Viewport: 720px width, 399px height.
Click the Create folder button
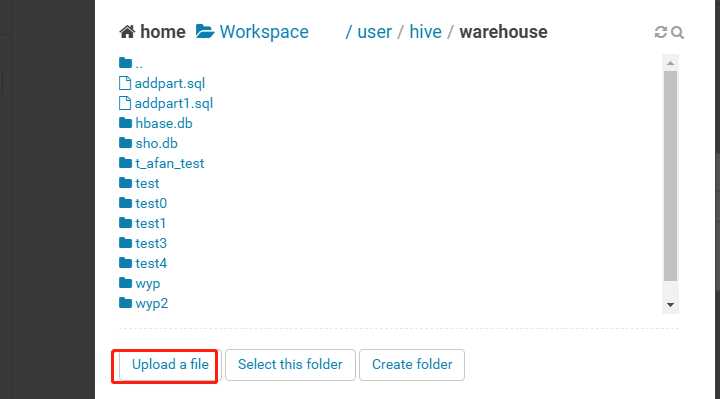tap(412, 365)
